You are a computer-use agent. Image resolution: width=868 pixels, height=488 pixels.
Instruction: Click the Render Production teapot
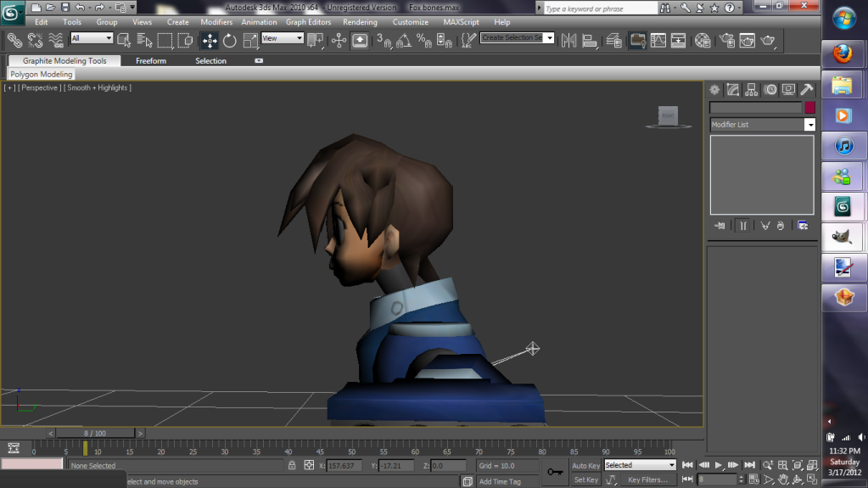(x=768, y=41)
